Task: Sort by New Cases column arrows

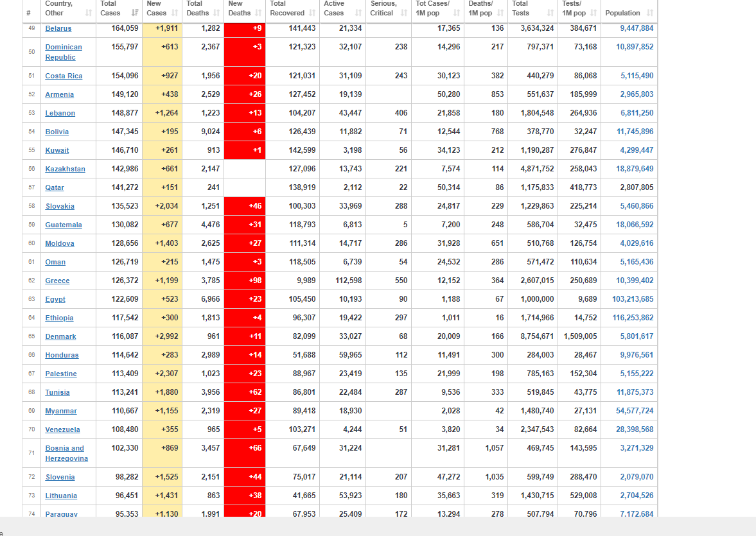Action: click(175, 13)
